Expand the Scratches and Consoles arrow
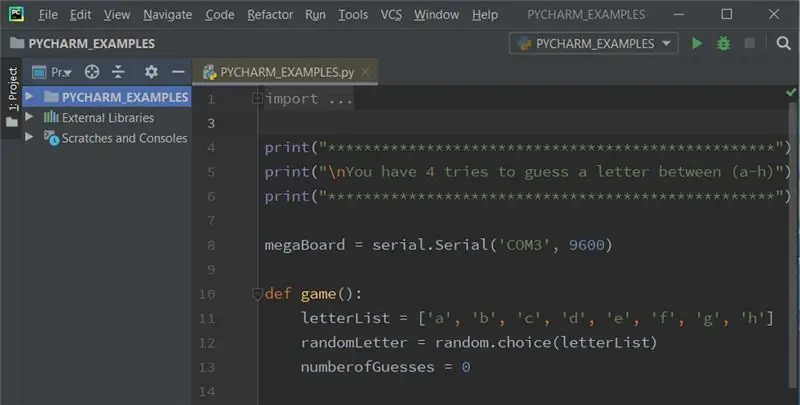Screen dimensions: 800x405 tap(29, 137)
